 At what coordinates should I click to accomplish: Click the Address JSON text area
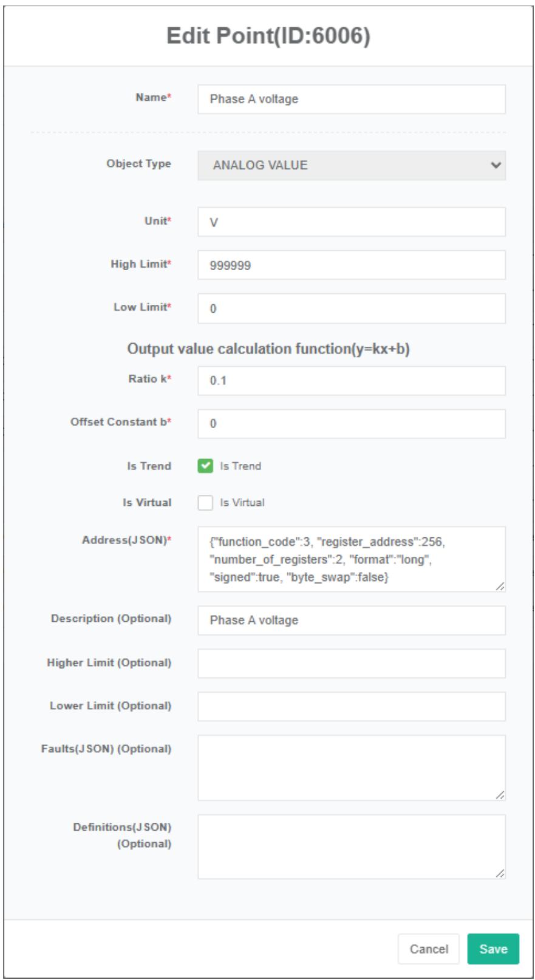coord(351,559)
